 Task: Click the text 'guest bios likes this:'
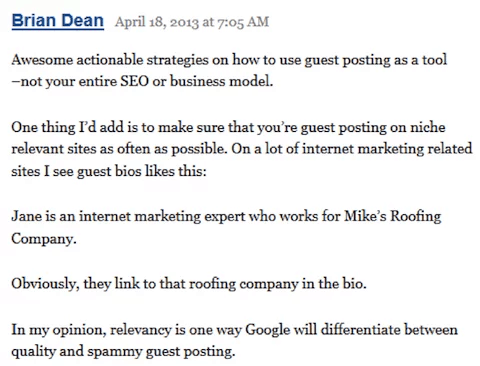pyautogui.click(x=142, y=172)
